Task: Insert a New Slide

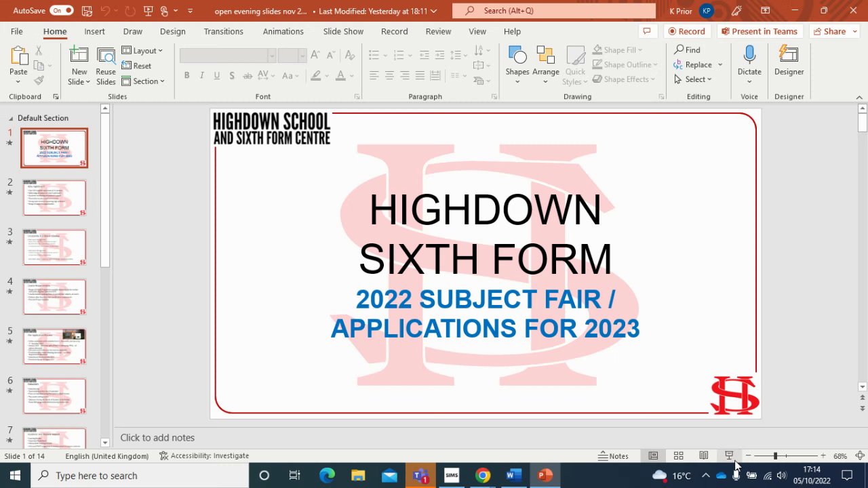Action: (x=79, y=66)
